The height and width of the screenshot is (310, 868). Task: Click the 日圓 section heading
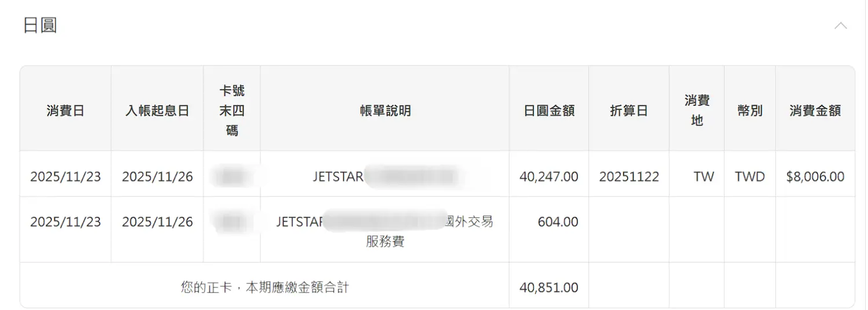[x=40, y=26]
